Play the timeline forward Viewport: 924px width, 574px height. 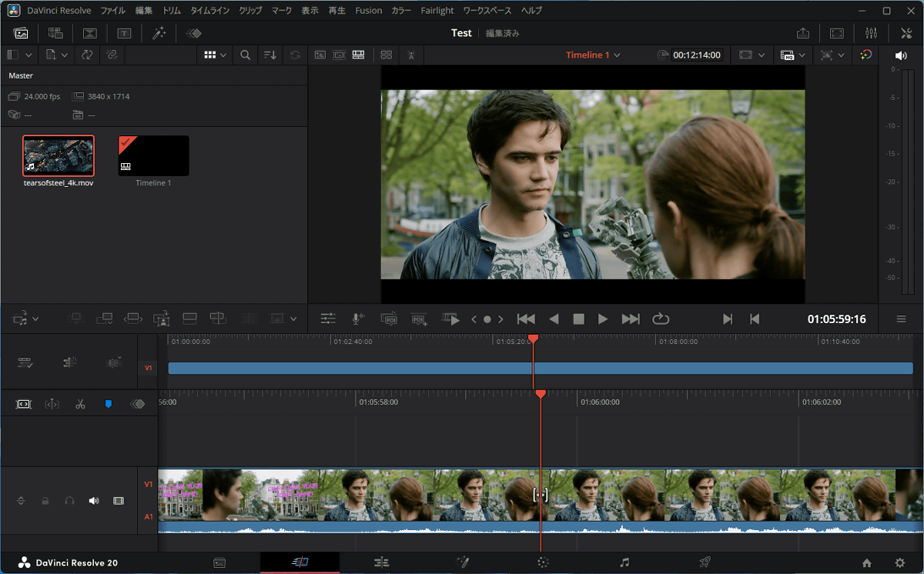click(603, 319)
